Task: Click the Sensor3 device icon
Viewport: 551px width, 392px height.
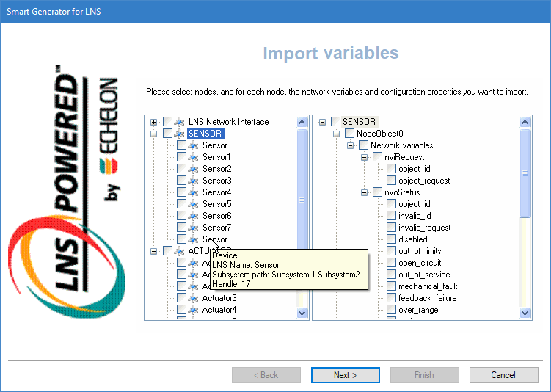Action: coord(194,181)
